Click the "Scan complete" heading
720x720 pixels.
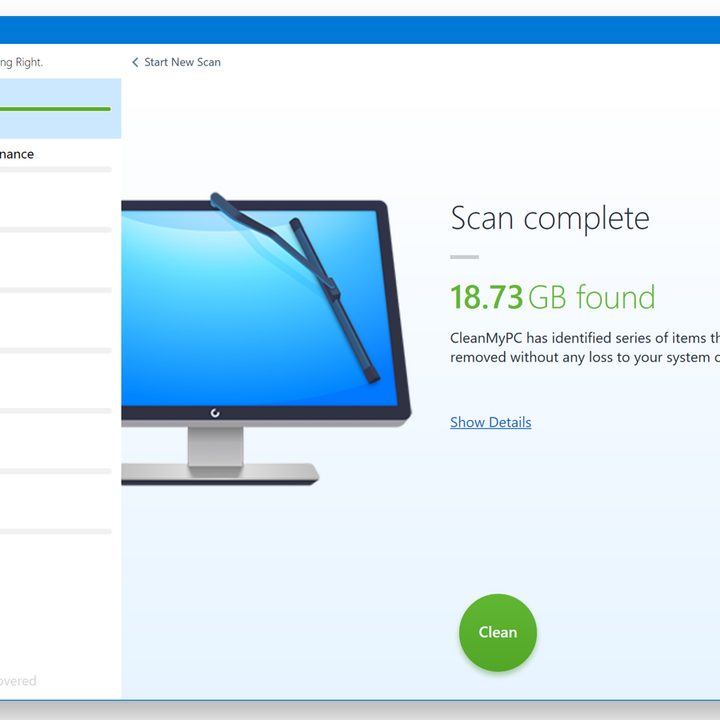click(550, 218)
